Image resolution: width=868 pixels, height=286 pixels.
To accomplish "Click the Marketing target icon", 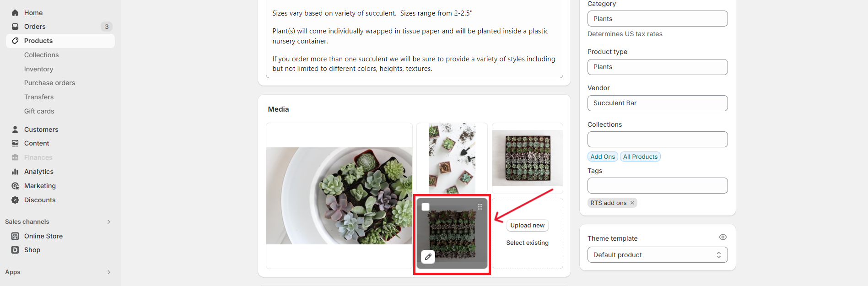I will pos(15,186).
